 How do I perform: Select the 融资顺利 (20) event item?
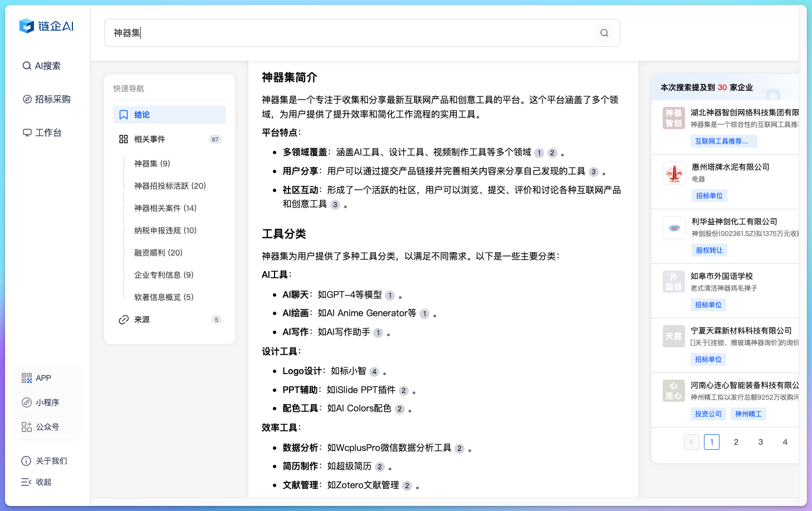(158, 252)
